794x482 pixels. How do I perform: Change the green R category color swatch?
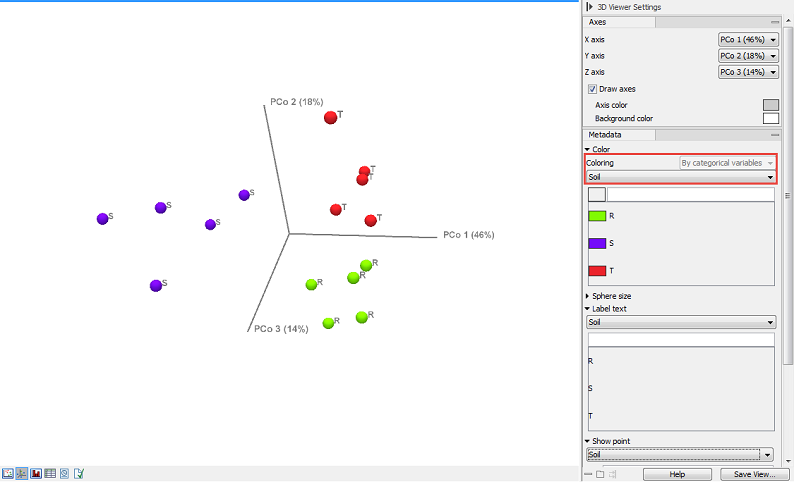pos(597,215)
